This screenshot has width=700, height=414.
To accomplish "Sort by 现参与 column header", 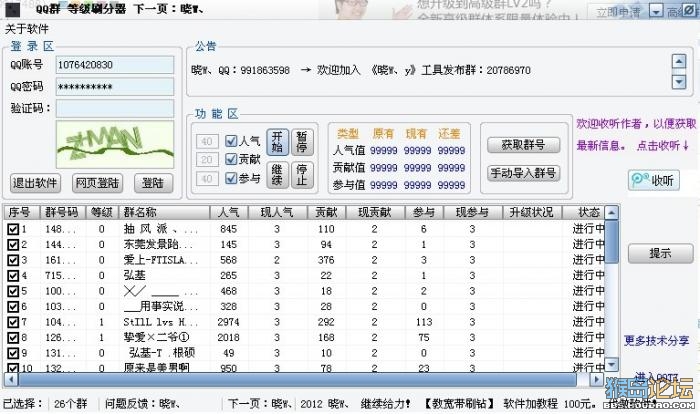I will [473, 212].
